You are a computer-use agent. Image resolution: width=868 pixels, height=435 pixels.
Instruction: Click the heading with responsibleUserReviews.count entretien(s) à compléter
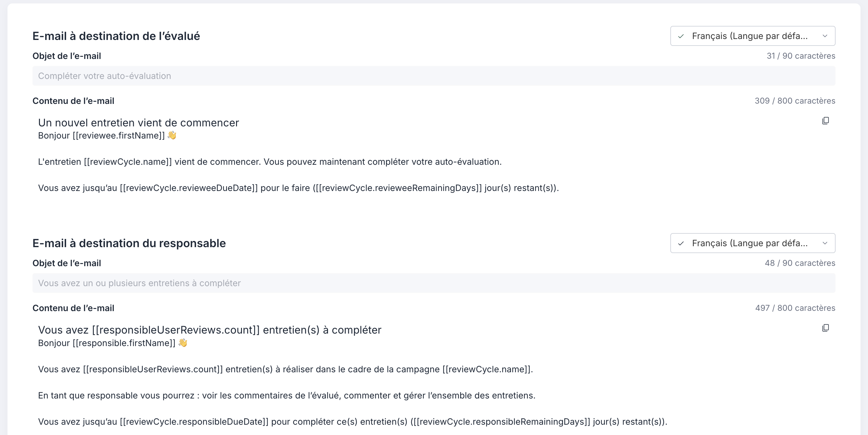point(210,330)
